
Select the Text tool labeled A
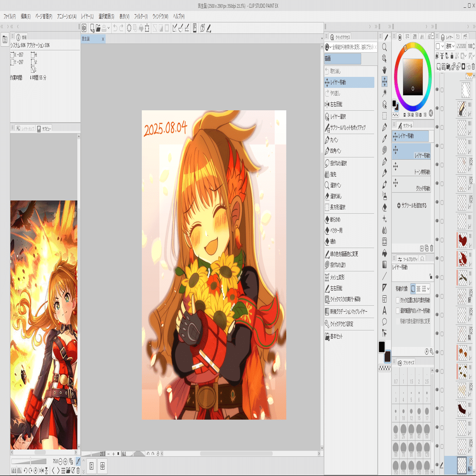[384, 310]
